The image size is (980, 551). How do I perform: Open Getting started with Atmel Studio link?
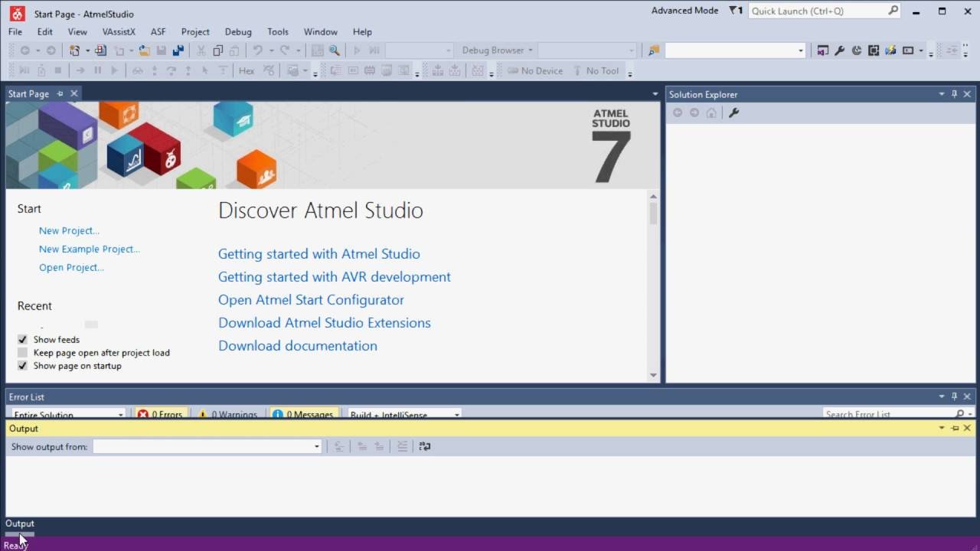coord(319,253)
